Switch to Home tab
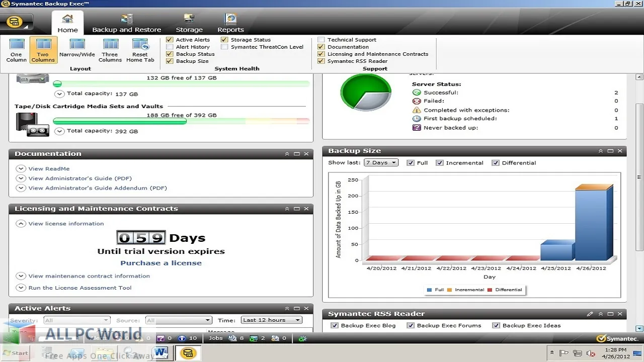Image resolution: width=644 pixels, height=362 pixels. click(x=67, y=24)
